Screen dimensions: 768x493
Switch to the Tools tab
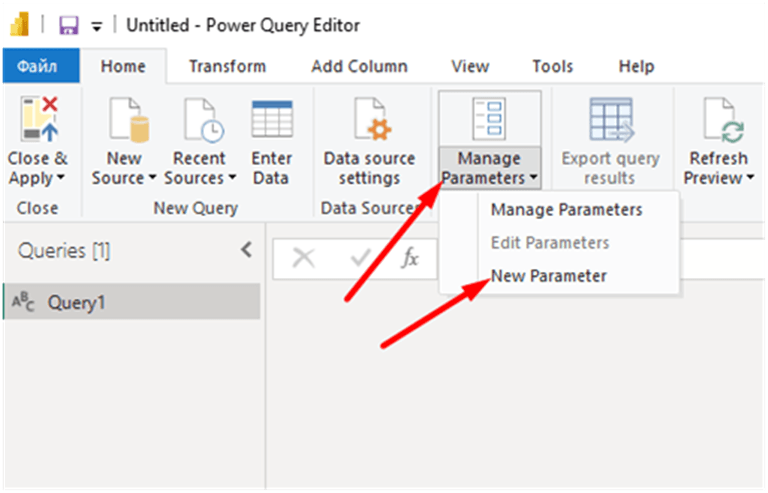[552, 66]
